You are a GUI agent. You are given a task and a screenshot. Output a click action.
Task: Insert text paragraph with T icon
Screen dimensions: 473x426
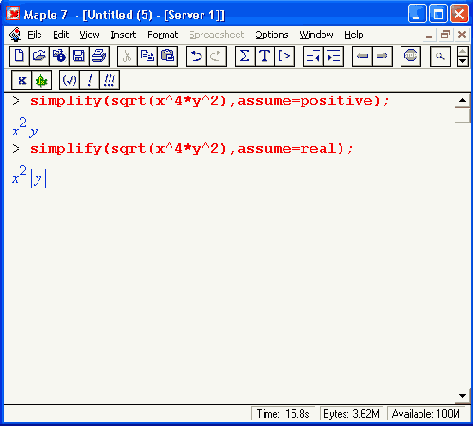(265, 56)
